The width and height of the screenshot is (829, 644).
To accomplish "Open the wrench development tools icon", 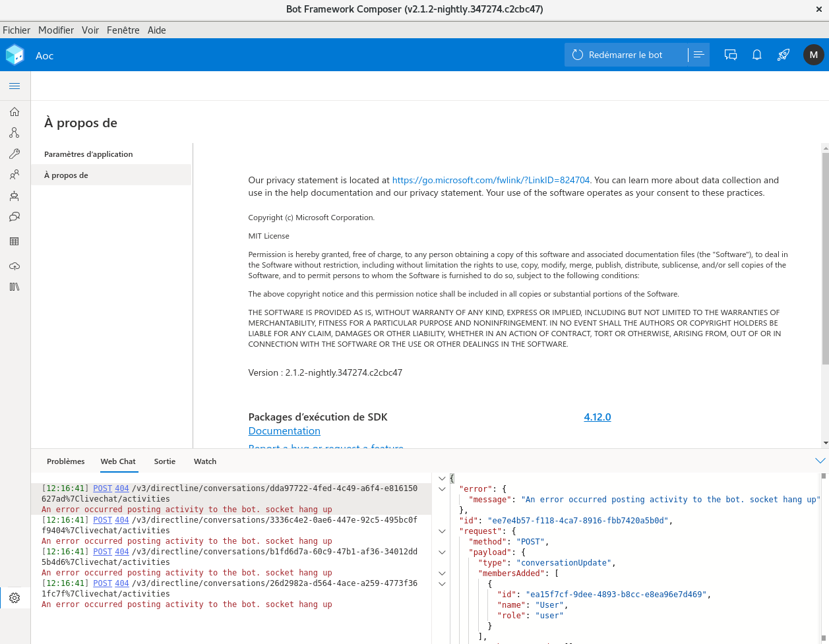I will pos(14,154).
